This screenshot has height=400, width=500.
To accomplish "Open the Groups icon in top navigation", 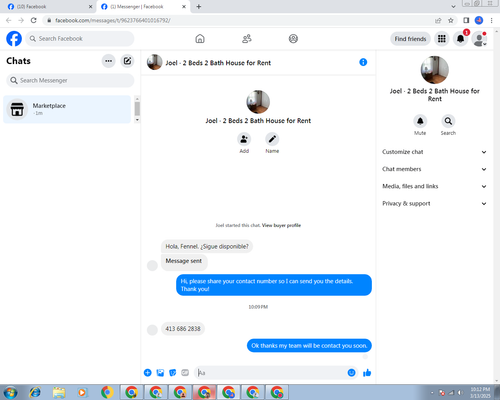I will coord(293,39).
